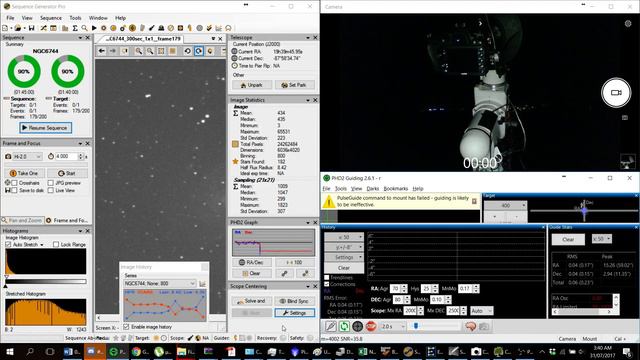
Task: Click zoom in magnifier in image toolbar
Action: [x=139, y=51]
